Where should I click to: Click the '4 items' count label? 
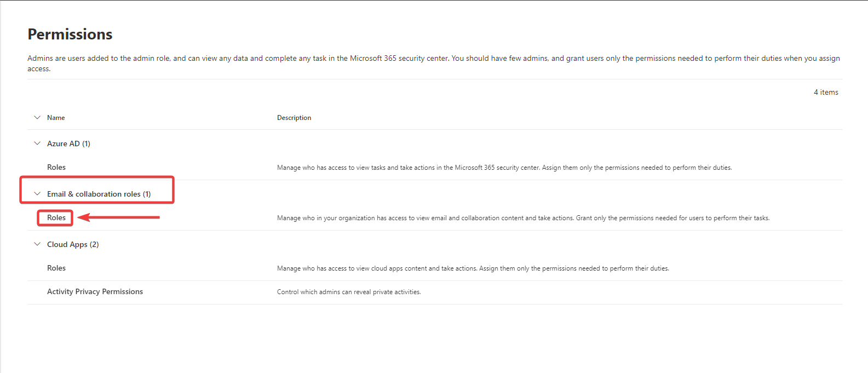coord(826,93)
